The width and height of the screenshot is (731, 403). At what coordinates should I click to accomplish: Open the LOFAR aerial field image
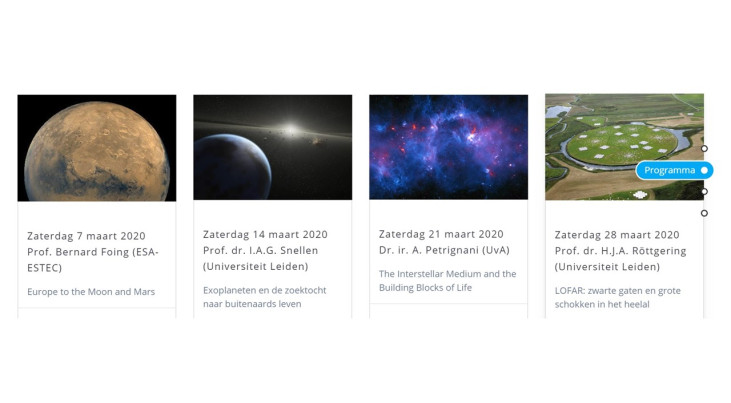click(624, 147)
